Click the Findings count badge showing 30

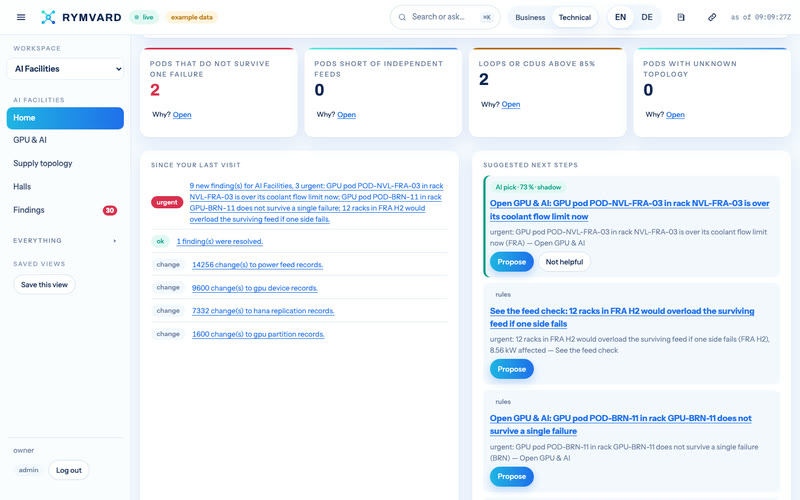[x=110, y=210]
